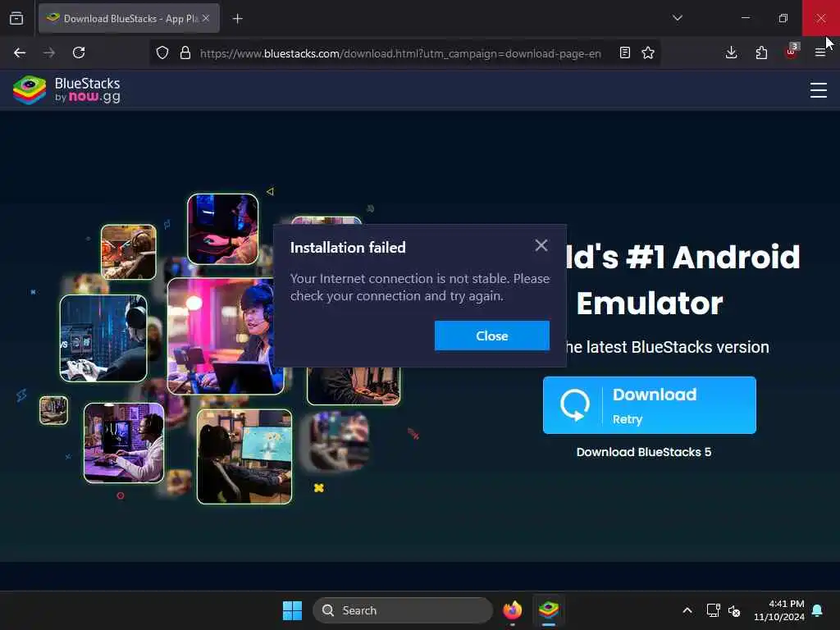Open the Firefox downloads panel
Image resolution: width=840 pixels, height=630 pixels.
coord(731,52)
